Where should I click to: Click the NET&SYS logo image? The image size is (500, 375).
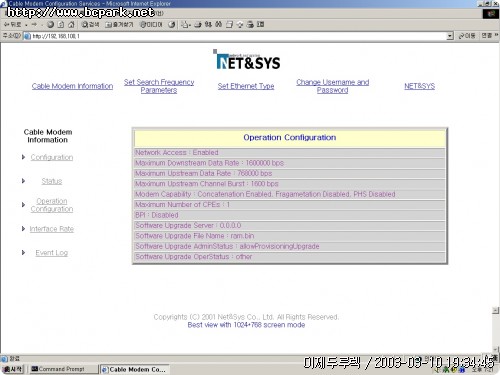[x=247, y=60]
